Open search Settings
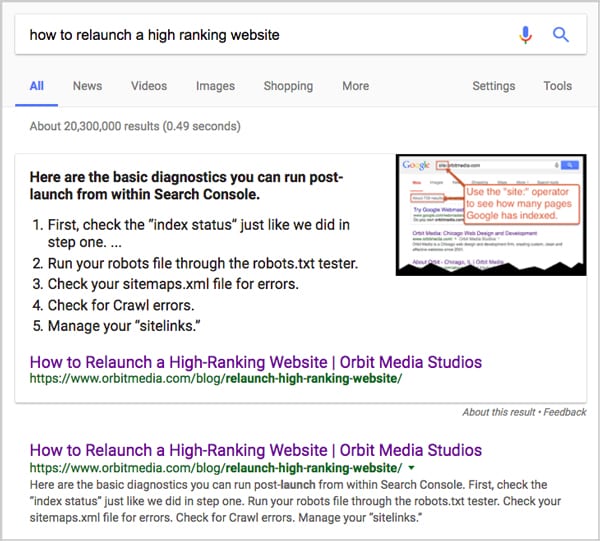Image resolution: width=600 pixels, height=541 pixels. (494, 86)
